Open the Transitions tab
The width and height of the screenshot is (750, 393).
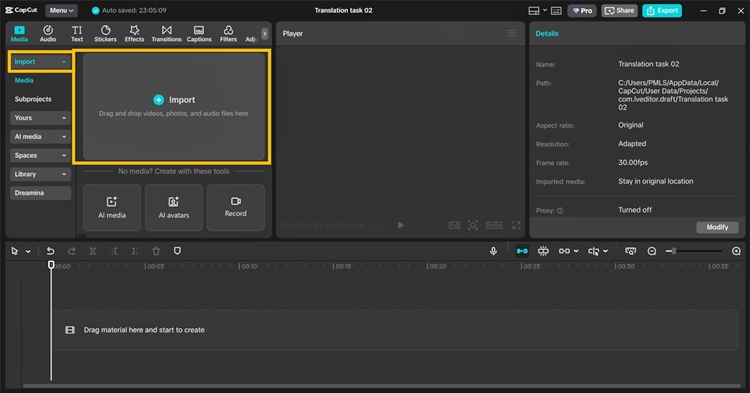coord(166,33)
